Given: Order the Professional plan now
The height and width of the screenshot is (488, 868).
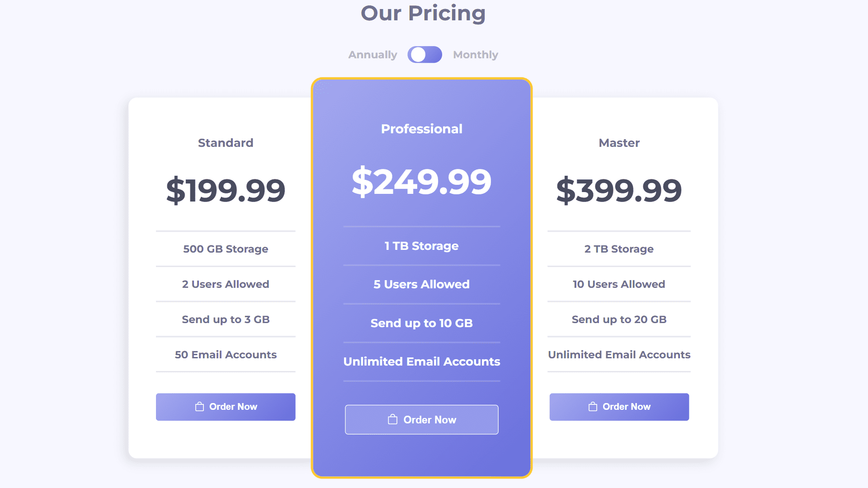Looking at the screenshot, I should click(x=421, y=420).
